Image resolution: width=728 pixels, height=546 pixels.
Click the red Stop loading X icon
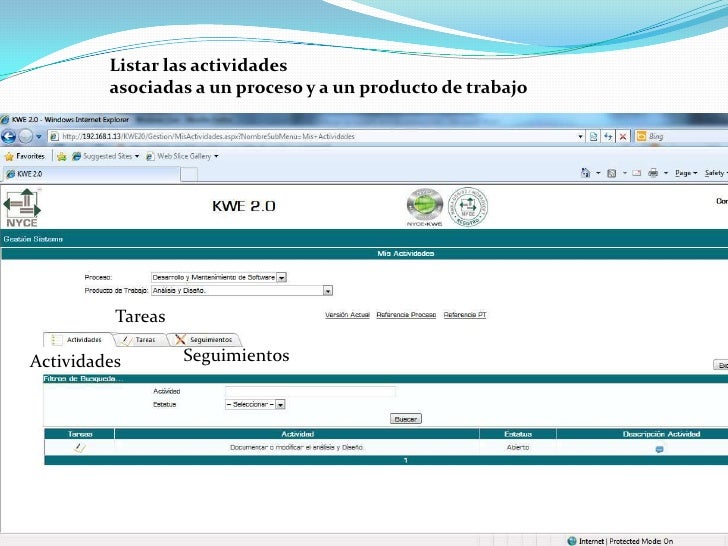tap(623, 136)
